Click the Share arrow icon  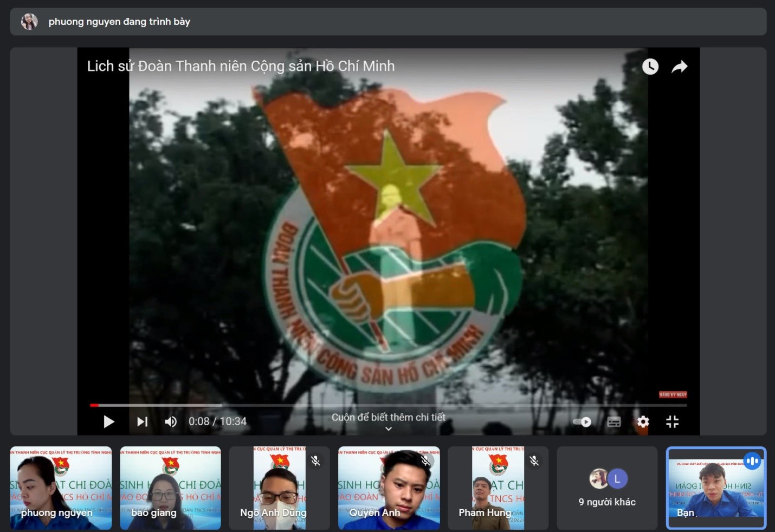(x=680, y=67)
